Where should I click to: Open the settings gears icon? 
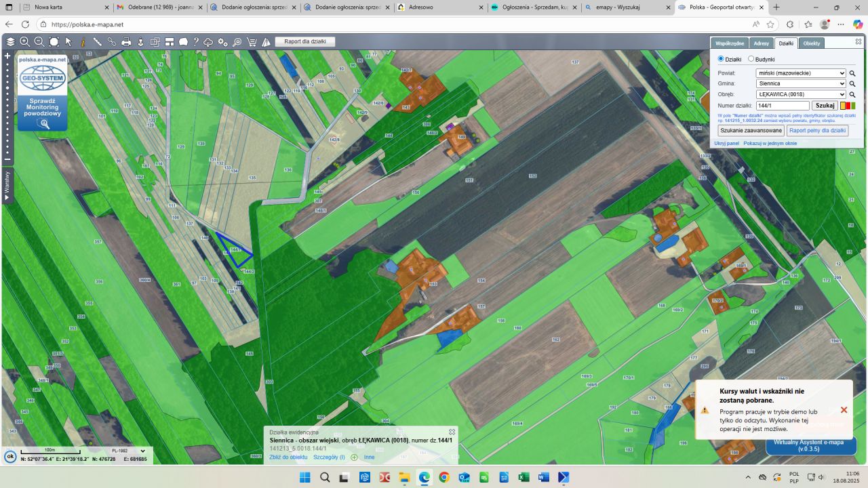pyautogui.click(x=222, y=42)
